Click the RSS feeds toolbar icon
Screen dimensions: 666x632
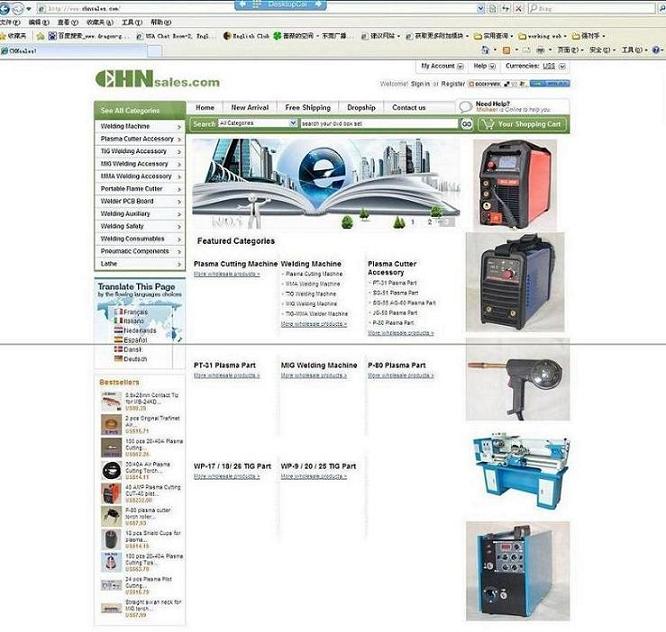coord(506,50)
